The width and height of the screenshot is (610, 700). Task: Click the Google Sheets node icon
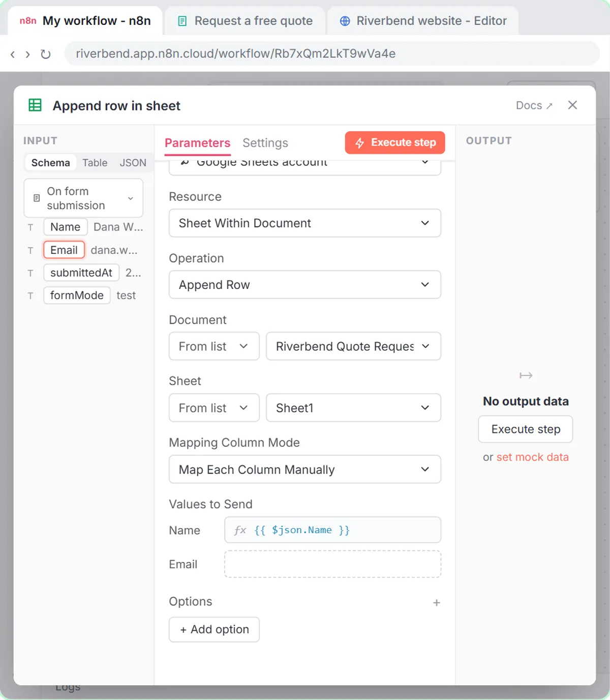click(35, 105)
